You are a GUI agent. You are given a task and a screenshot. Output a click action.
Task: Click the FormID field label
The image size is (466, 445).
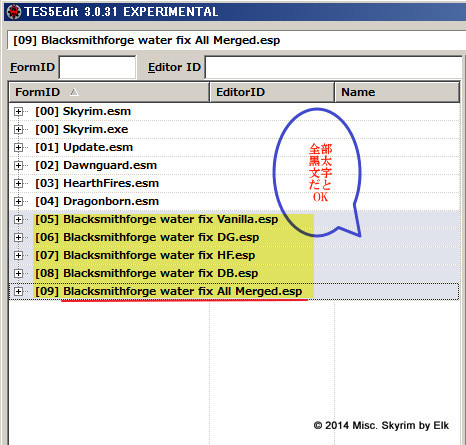[32, 67]
